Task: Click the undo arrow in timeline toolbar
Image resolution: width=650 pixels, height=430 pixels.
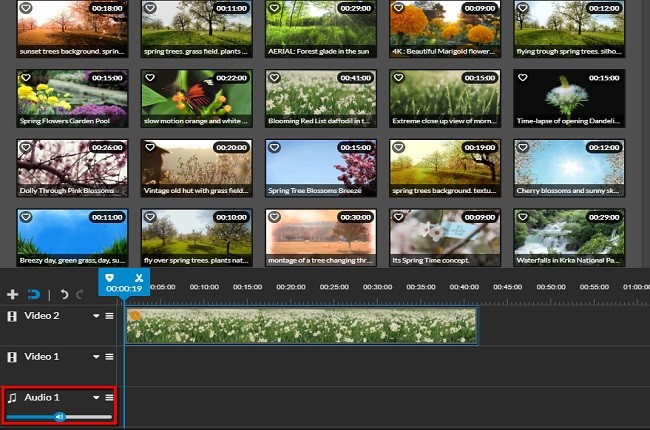Action: [x=64, y=295]
